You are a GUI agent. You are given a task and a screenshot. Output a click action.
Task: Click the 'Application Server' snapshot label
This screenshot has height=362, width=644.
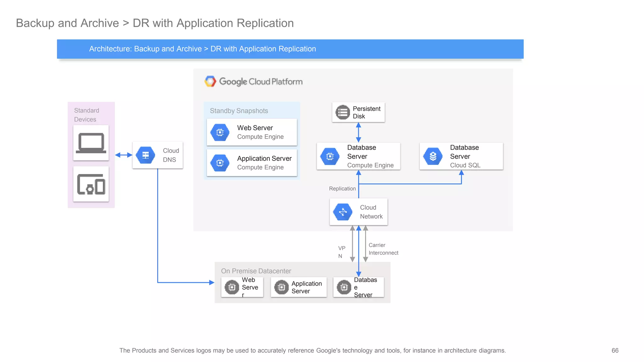264,158
